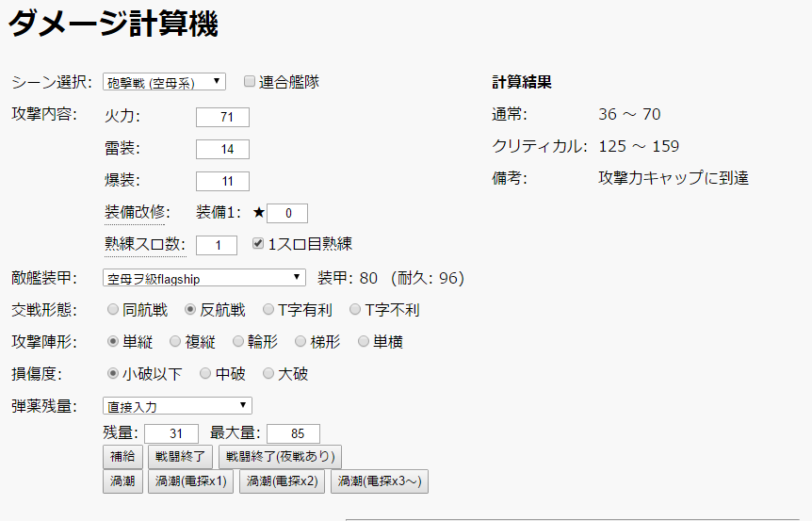Toggle the 1スロ目熟練 checkbox
The image size is (812, 521).
pos(258,244)
